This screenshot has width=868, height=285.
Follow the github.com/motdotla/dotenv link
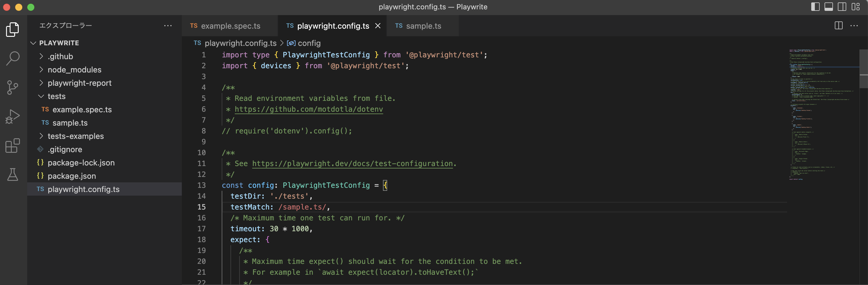click(309, 109)
